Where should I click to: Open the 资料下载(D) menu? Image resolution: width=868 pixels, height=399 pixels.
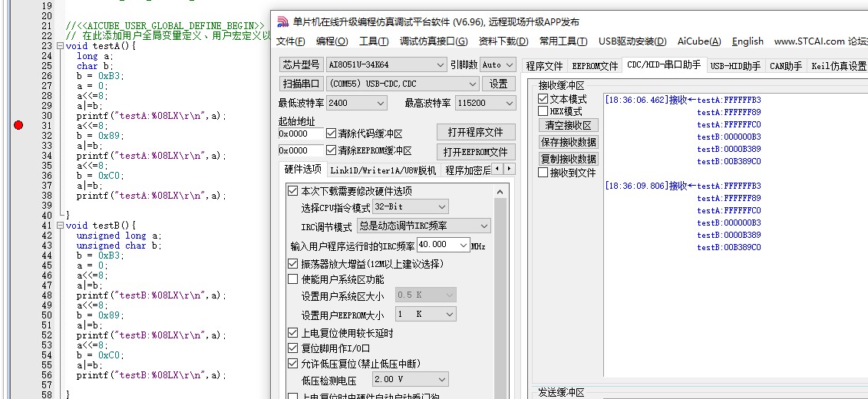point(503,41)
